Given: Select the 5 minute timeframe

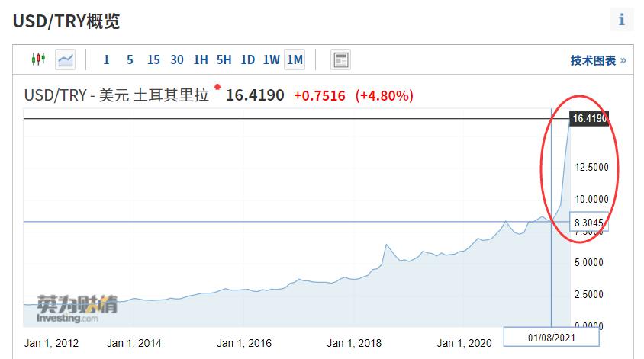Looking at the screenshot, I should coord(130,59).
